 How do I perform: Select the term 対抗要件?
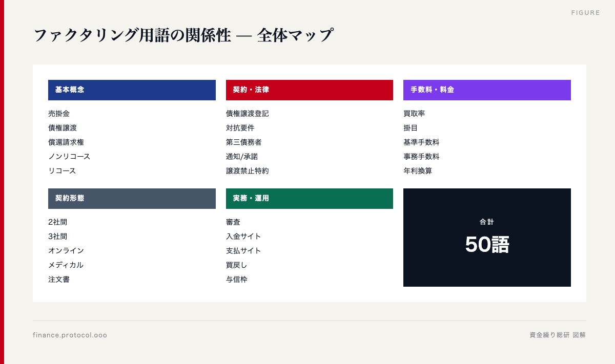pyautogui.click(x=240, y=128)
